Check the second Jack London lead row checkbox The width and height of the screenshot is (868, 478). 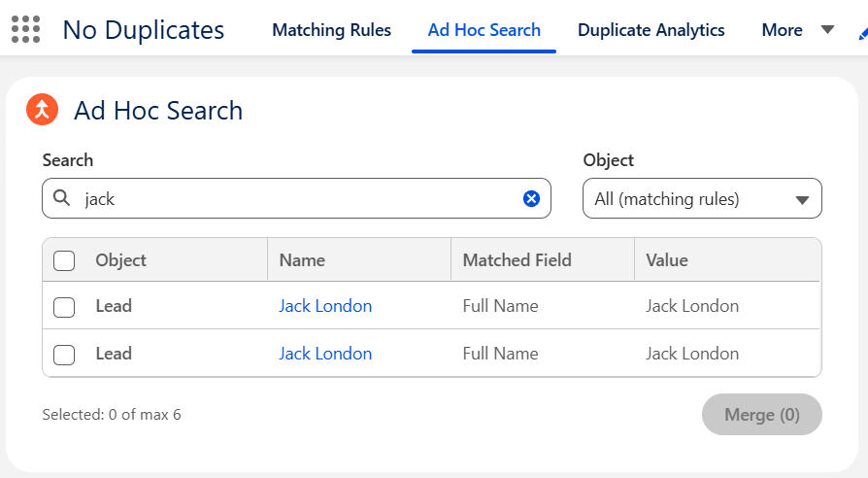tap(64, 355)
